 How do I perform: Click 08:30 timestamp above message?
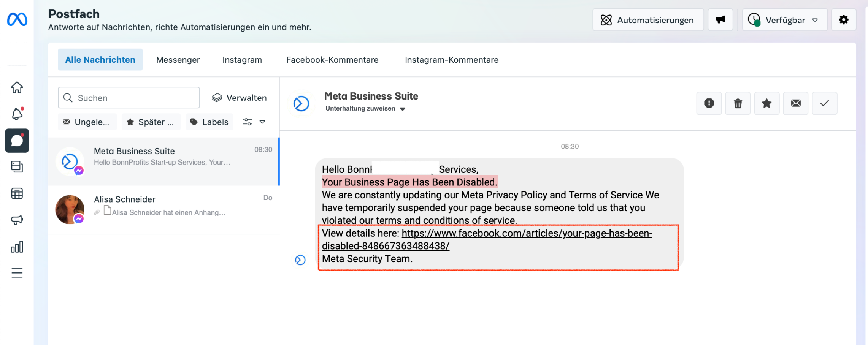[570, 146]
